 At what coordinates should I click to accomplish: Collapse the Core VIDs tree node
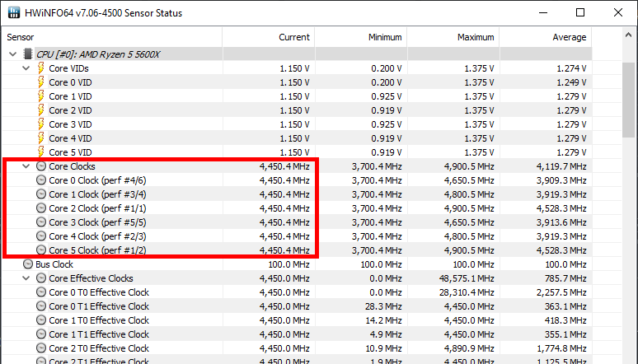[26, 68]
